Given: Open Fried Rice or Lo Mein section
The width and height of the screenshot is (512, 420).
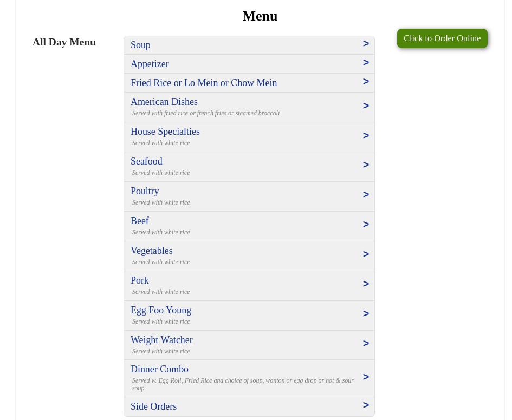Looking at the screenshot, I should pos(204,83).
